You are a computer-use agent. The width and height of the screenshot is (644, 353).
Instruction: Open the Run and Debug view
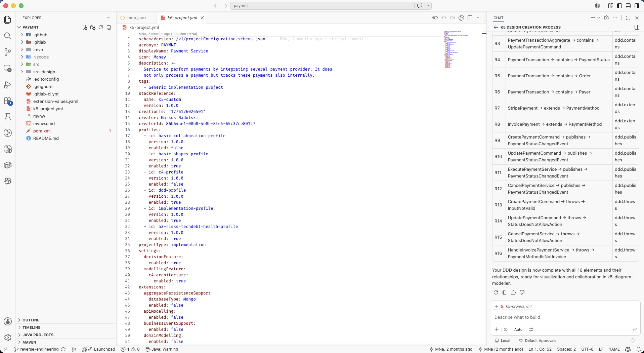pyautogui.click(x=7, y=85)
